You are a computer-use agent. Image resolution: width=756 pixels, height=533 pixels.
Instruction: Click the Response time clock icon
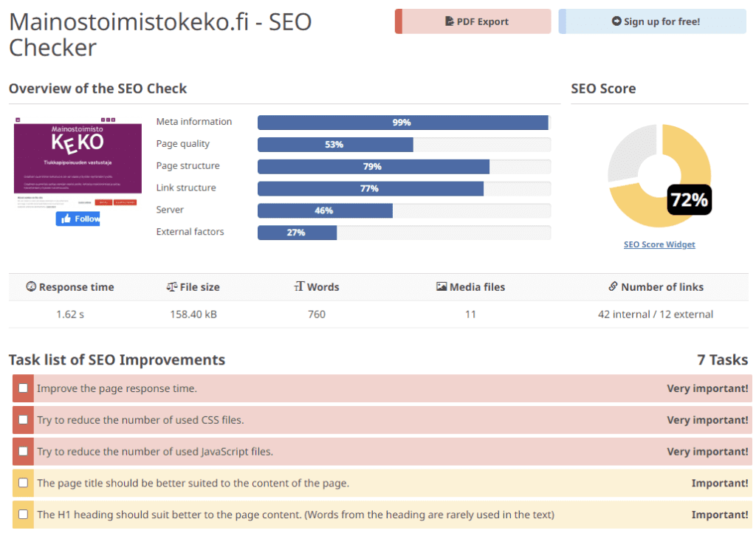click(31, 286)
